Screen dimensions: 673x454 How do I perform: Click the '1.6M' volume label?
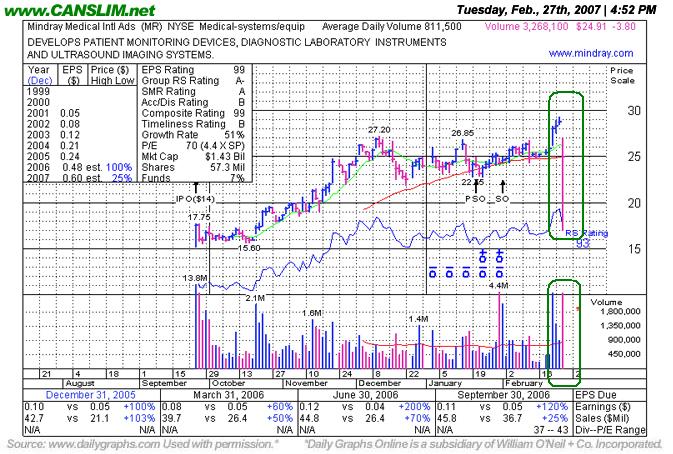click(312, 313)
